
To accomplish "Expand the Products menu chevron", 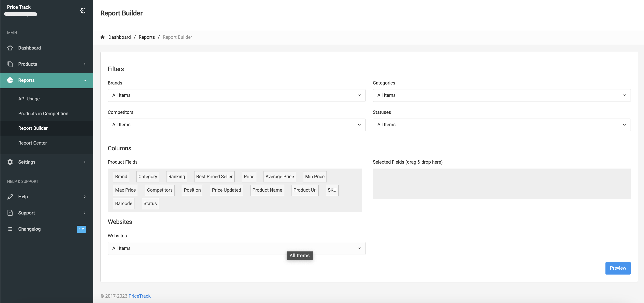I will 85,64.
